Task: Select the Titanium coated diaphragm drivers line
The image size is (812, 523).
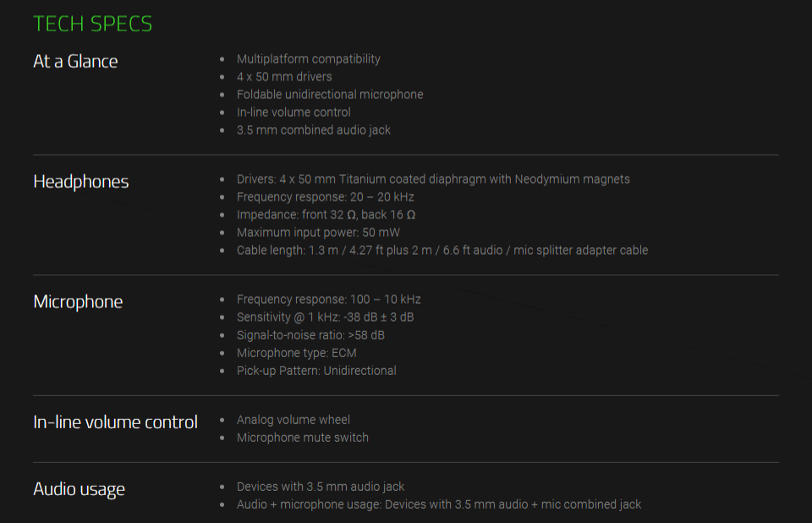Action: [x=433, y=179]
